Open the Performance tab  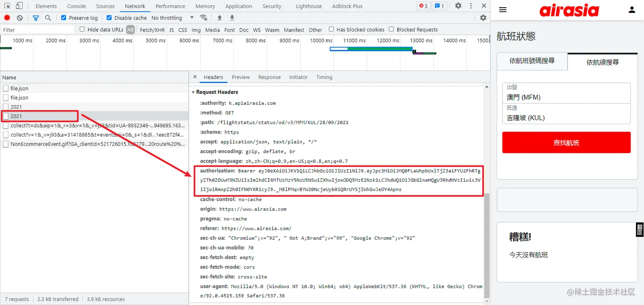click(170, 6)
